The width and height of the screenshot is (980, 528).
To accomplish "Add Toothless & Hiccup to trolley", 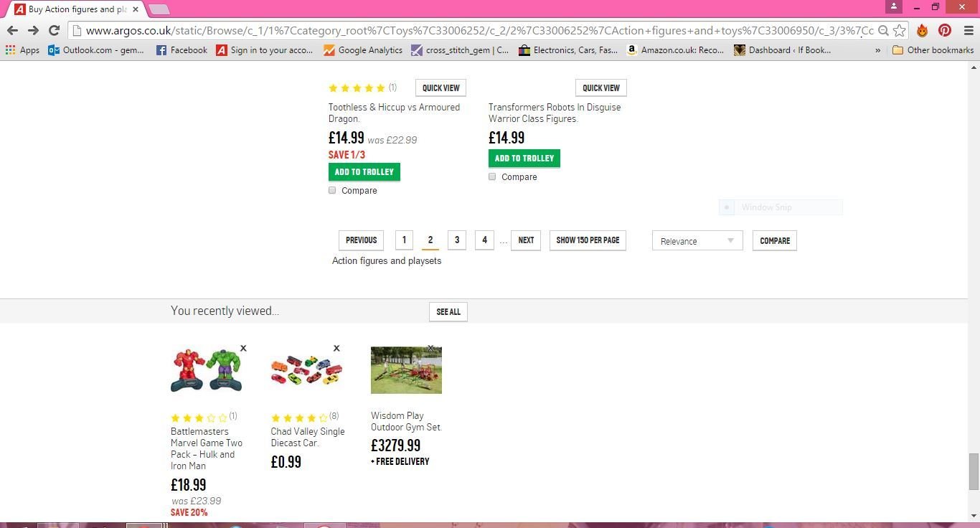I will click(x=364, y=172).
